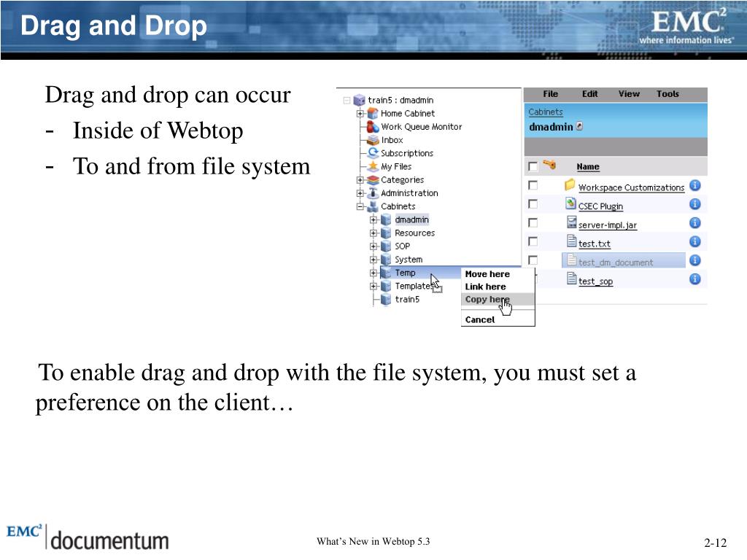The image size is (747, 560).
Task: Choose Copy here from context menu
Action: tap(498, 299)
